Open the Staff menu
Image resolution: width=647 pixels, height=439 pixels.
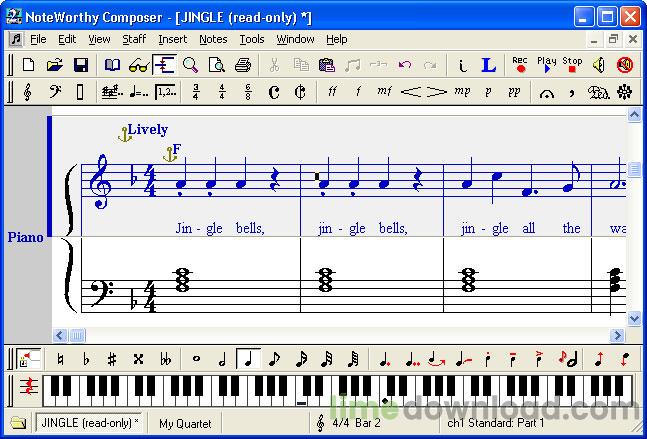click(x=134, y=39)
